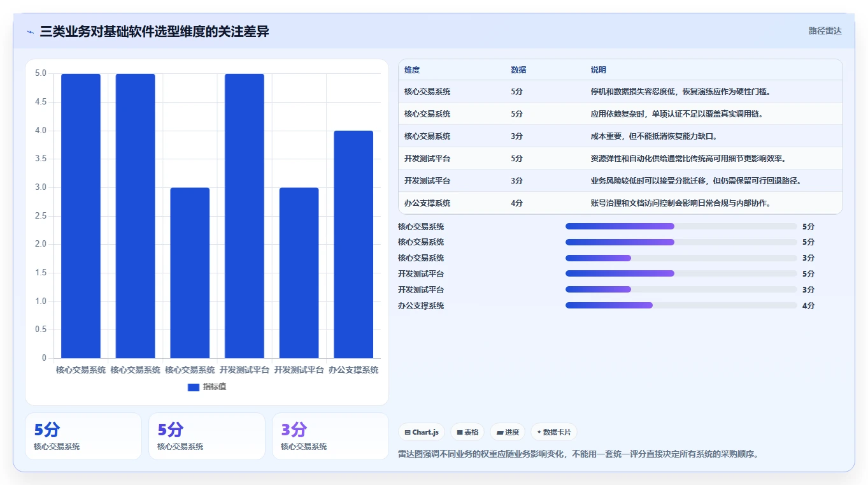The height and width of the screenshot is (485, 868).
Task: Click the pulse icon beside the page title
Action: tap(31, 31)
